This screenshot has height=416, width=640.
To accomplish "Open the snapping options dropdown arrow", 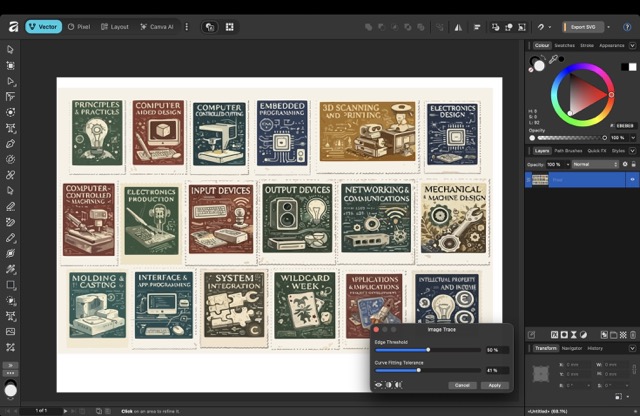I will (550, 27).
